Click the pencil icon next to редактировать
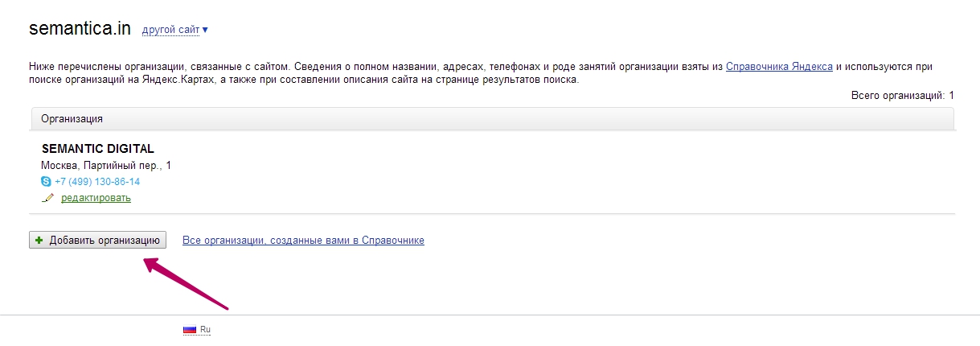 pos(47,198)
